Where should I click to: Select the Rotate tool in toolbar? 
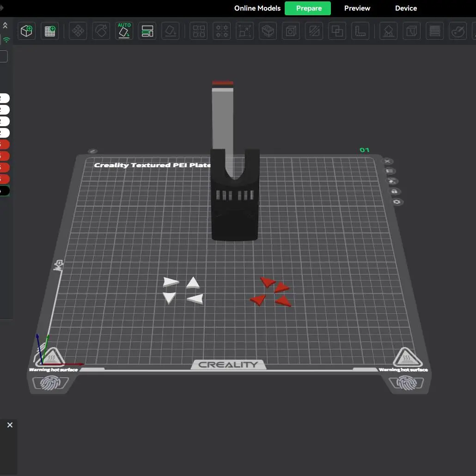(101, 31)
